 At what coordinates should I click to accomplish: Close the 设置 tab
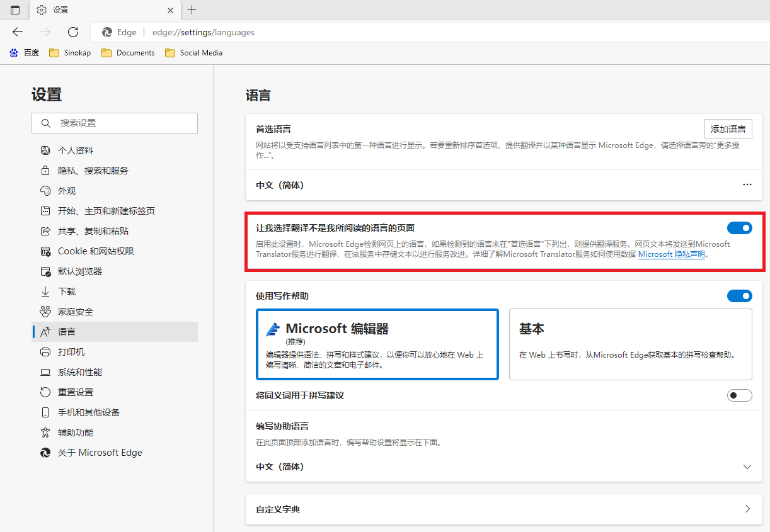click(x=170, y=10)
